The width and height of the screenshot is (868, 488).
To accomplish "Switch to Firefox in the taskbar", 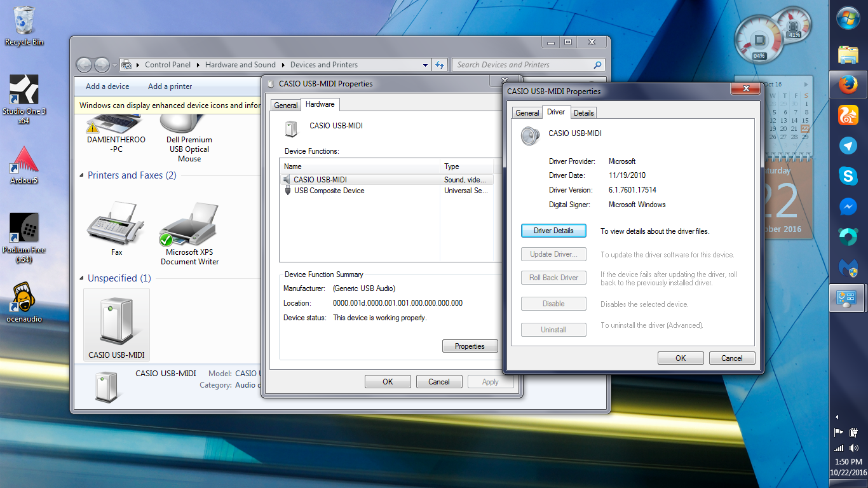I will (x=848, y=85).
